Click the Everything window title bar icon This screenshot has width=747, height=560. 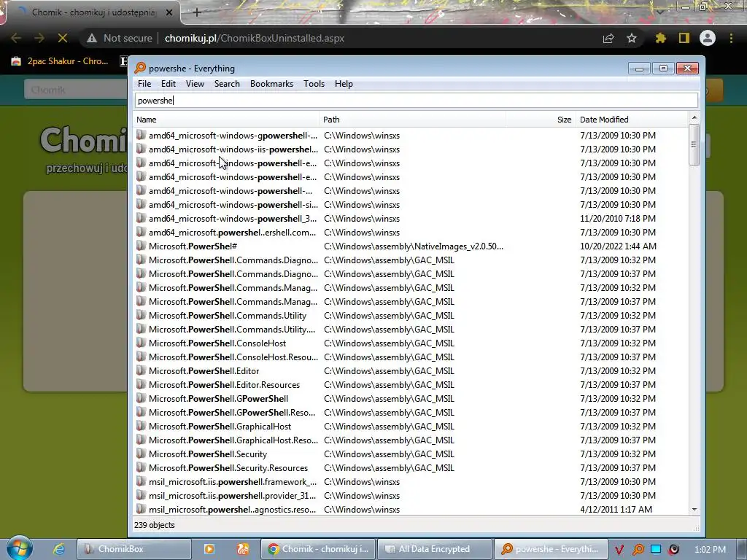point(140,68)
